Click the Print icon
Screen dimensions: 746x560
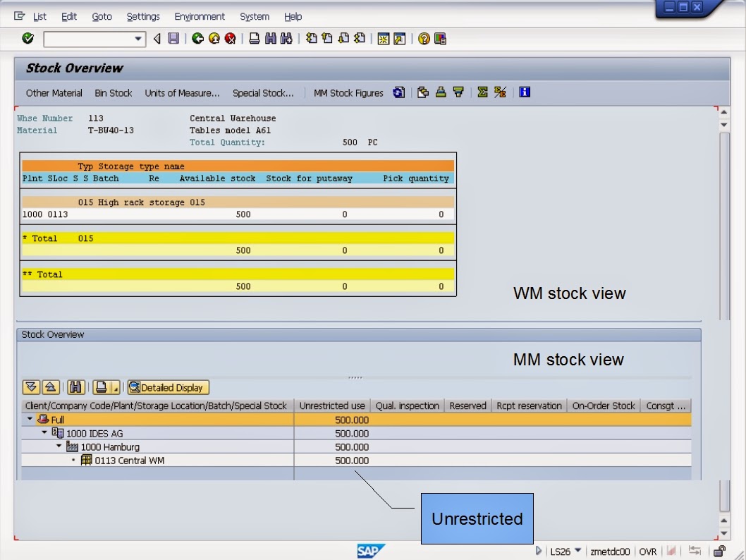253,39
